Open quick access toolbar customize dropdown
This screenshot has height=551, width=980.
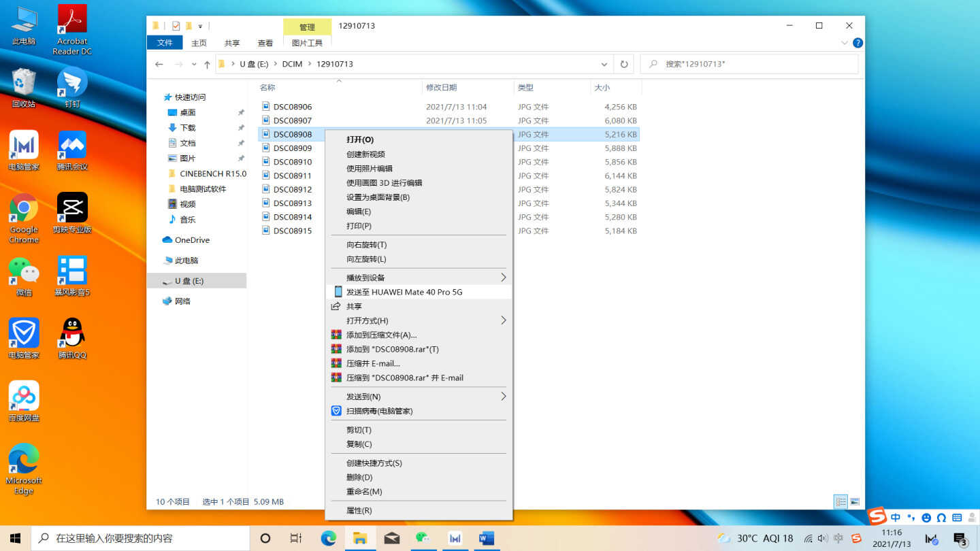point(201,26)
